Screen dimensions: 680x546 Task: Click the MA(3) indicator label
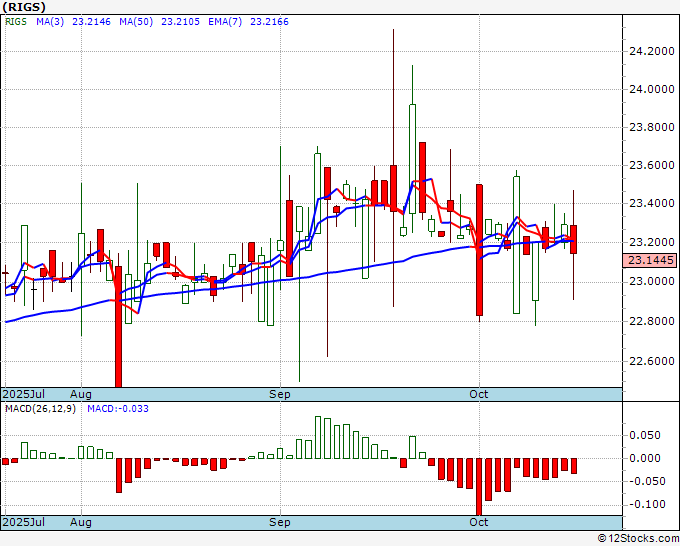pos(50,22)
